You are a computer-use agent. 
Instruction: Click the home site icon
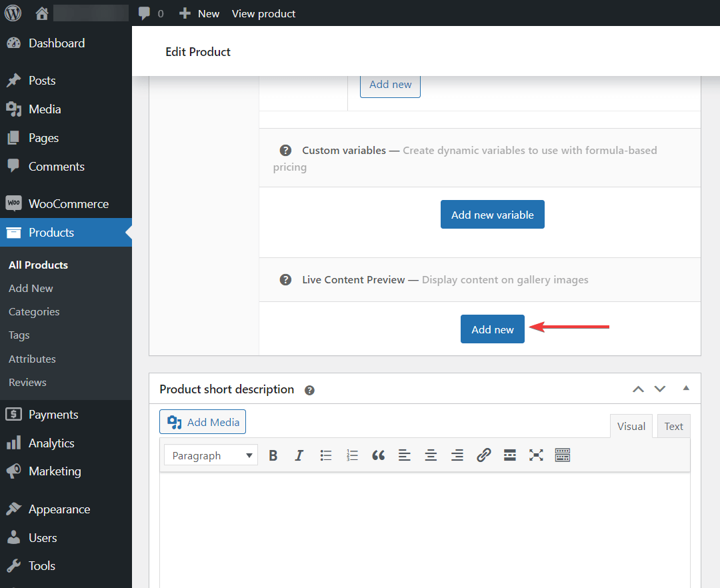[x=42, y=13]
